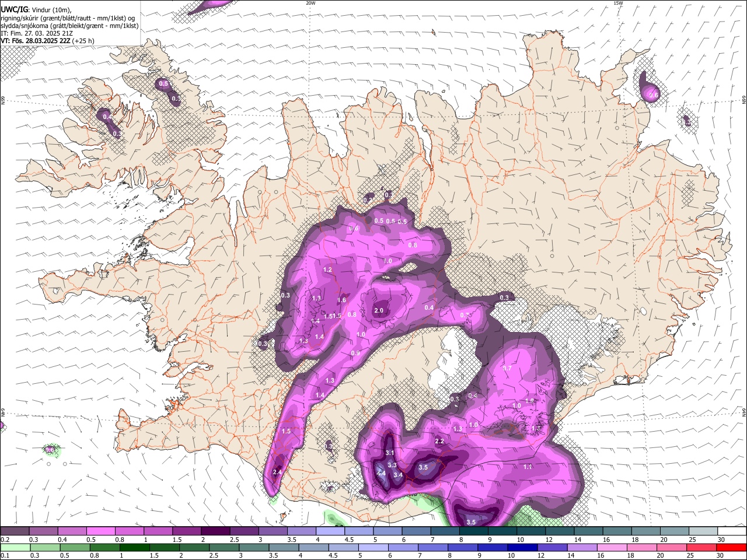Click the slate blue swatch for 6–7 snow
The width and height of the screenshot is (747, 560).
click(x=416, y=531)
